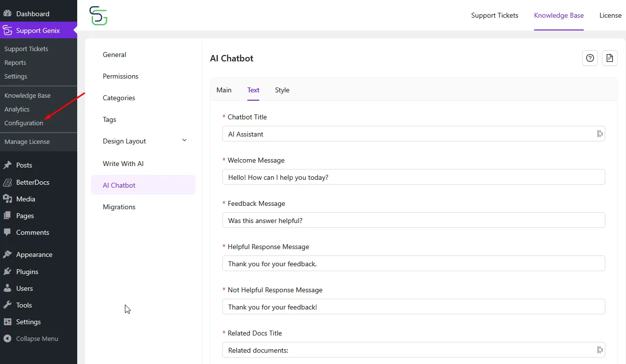Click the Configuration submenu link
This screenshot has width=626, height=364.
tap(24, 123)
